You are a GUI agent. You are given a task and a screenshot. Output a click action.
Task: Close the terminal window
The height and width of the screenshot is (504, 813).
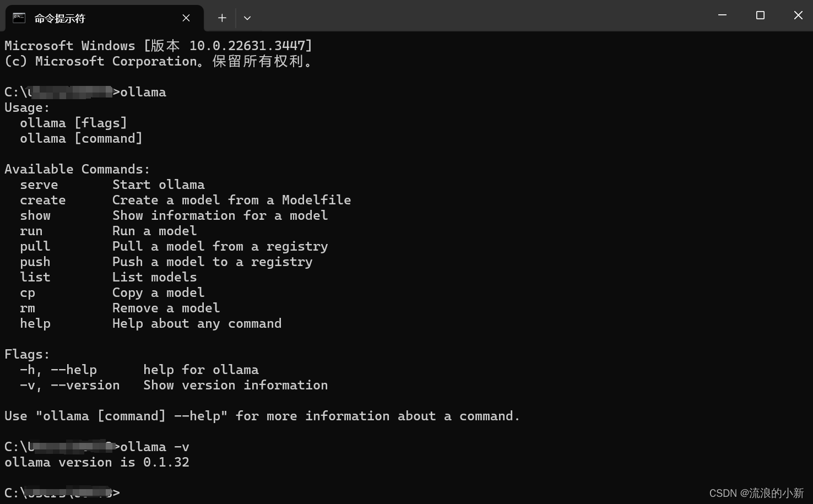[x=798, y=15]
